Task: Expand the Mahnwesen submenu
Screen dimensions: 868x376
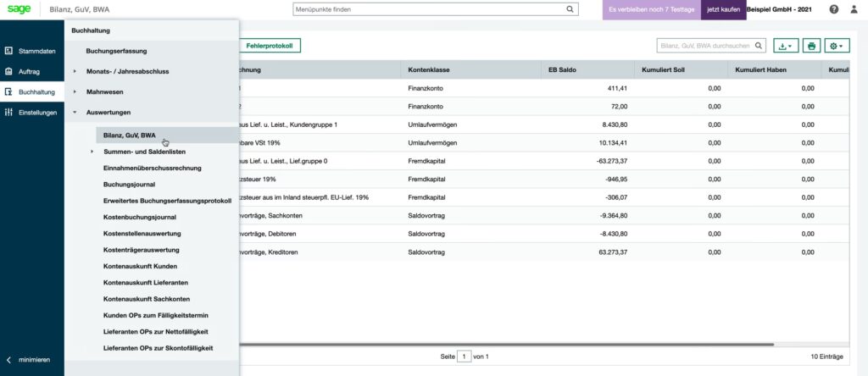Action: pos(75,91)
